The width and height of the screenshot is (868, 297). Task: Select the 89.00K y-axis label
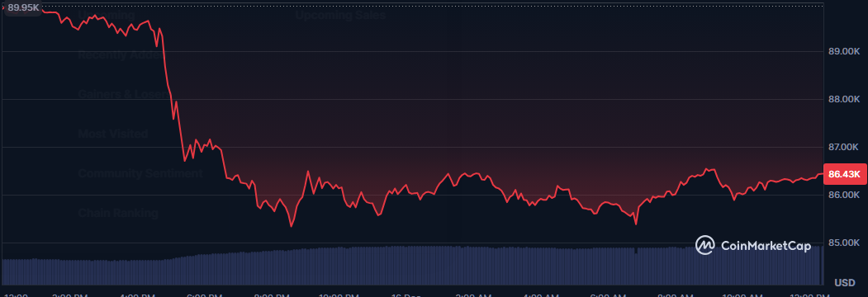[844, 51]
